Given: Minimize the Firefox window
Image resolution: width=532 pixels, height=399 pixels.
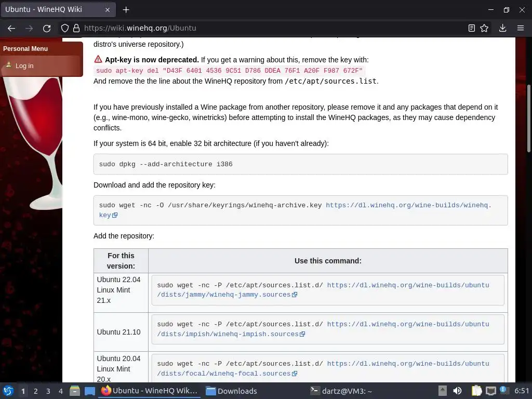Looking at the screenshot, I should pos(490,10).
